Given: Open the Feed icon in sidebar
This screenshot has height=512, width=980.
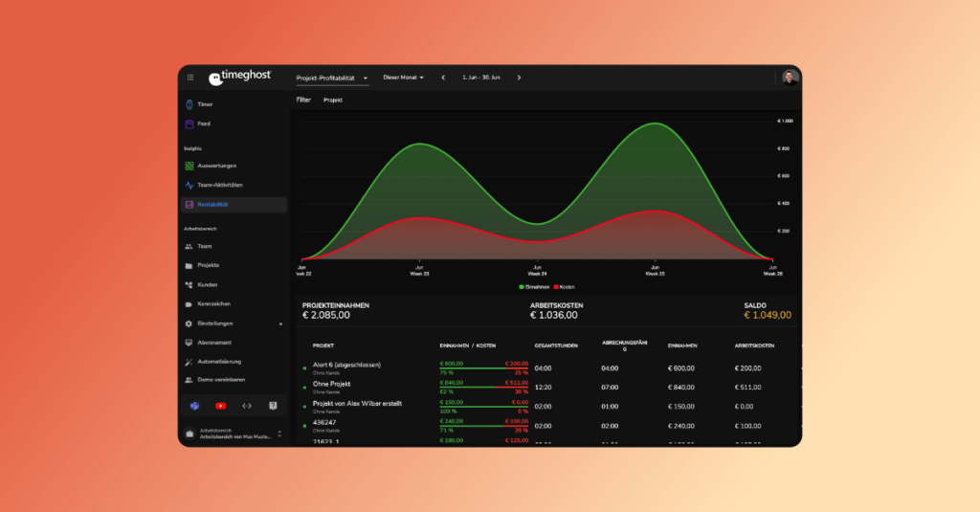Looking at the screenshot, I should coord(189,123).
